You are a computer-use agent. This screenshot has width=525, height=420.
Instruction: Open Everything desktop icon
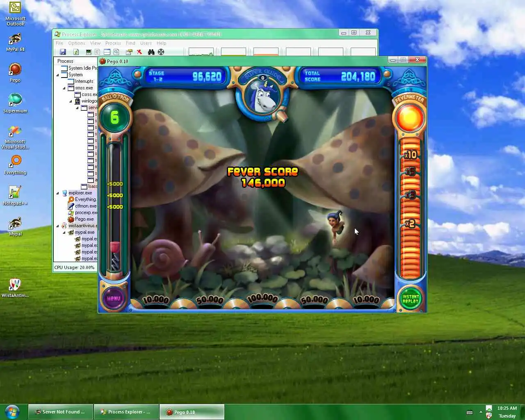point(15,165)
